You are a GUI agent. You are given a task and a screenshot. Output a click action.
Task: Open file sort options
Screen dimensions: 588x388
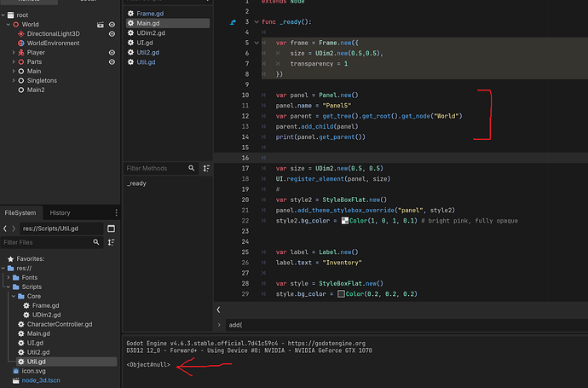[111, 242]
